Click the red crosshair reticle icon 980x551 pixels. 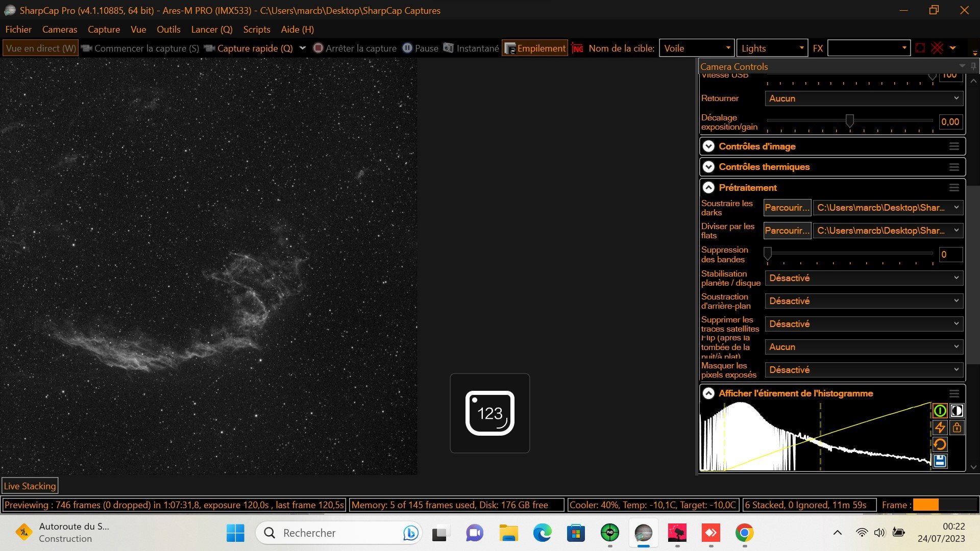pyautogui.click(x=937, y=48)
